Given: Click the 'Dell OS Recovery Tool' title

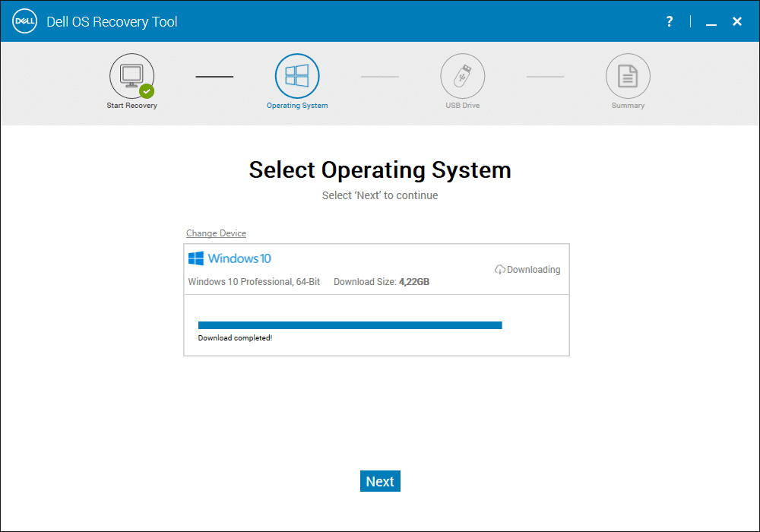Looking at the screenshot, I should [x=112, y=22].
